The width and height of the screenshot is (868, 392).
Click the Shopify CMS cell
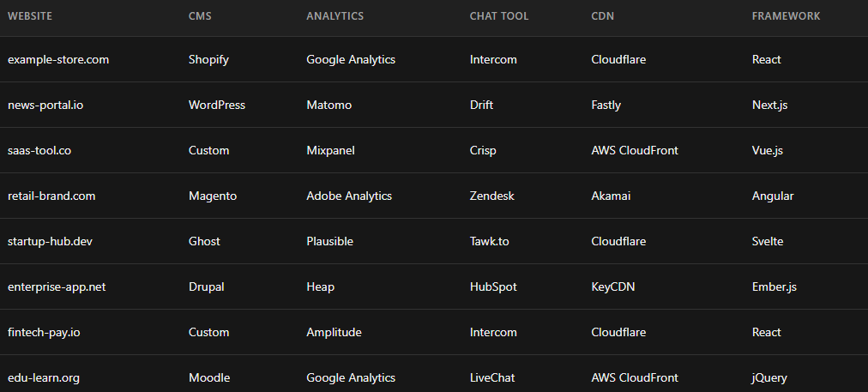pos(208,60)
